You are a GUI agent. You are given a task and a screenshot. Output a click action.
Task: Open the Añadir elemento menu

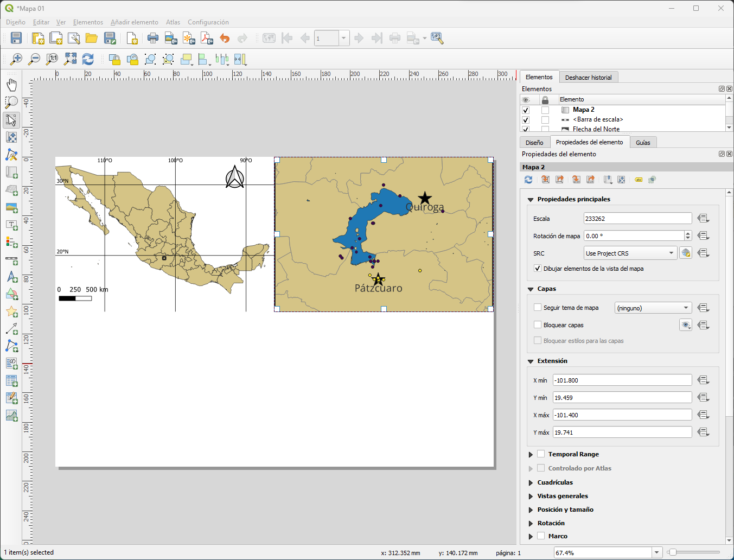135,22
